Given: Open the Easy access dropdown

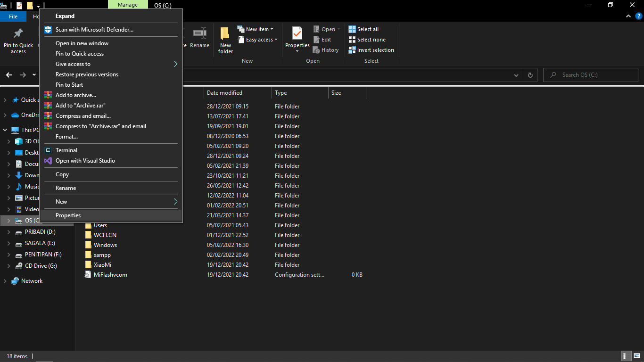Looking at the screenshot, I should click(257, 40).
